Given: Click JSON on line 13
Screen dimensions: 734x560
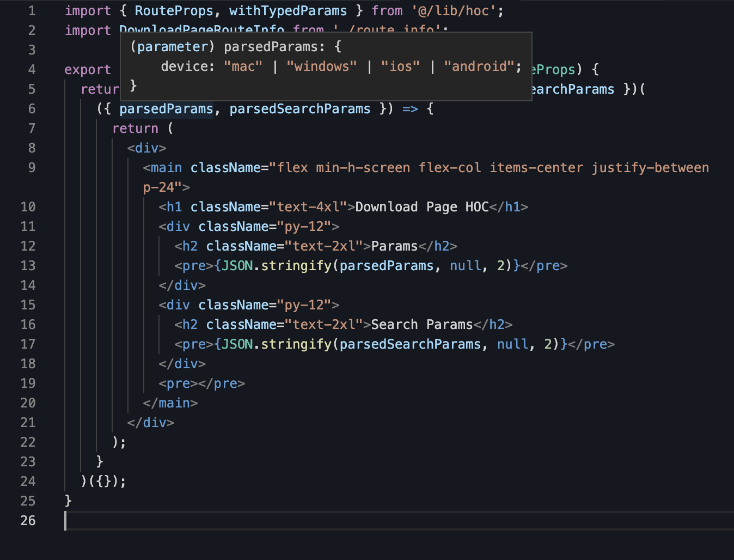Looking at the screenshot, I should click(237, 266).
